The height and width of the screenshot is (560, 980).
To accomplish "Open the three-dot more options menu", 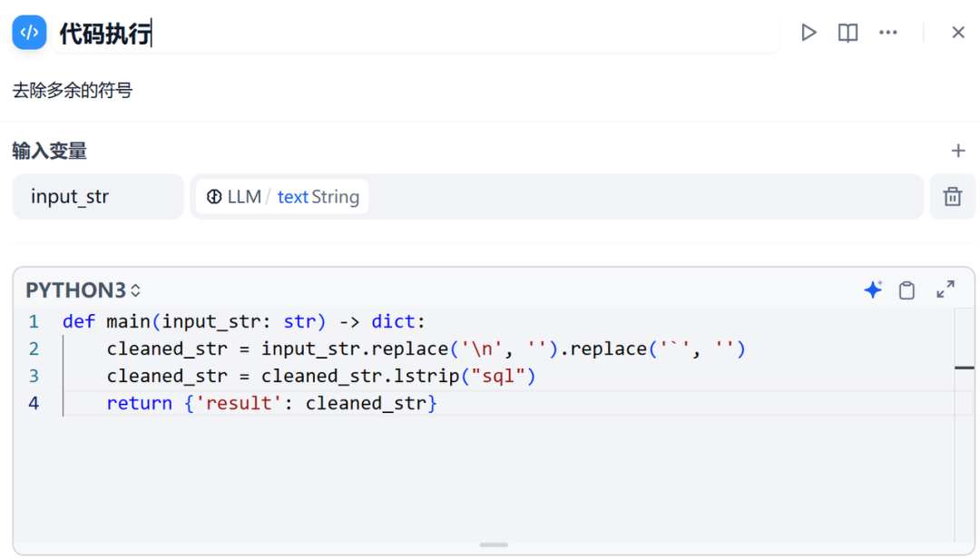I will [x=887, y=33].
